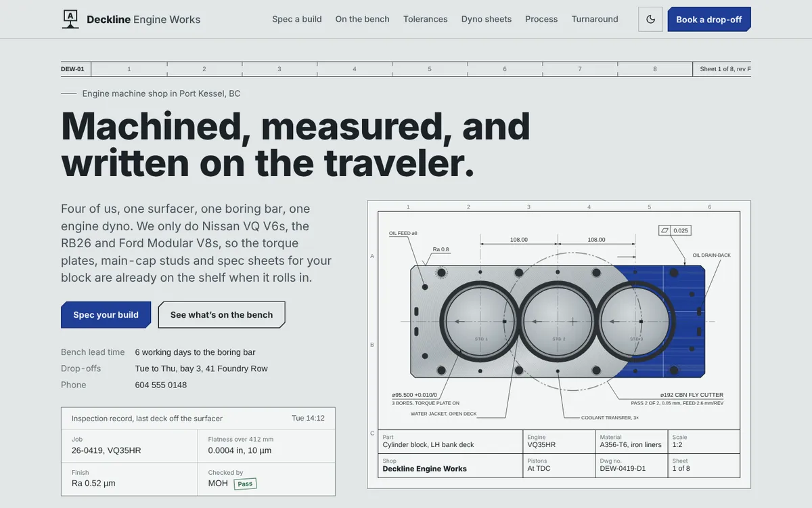Click the Tue 14:12 timestamp
This screenshot has height=508, width=812.
(x=308, y=418)
